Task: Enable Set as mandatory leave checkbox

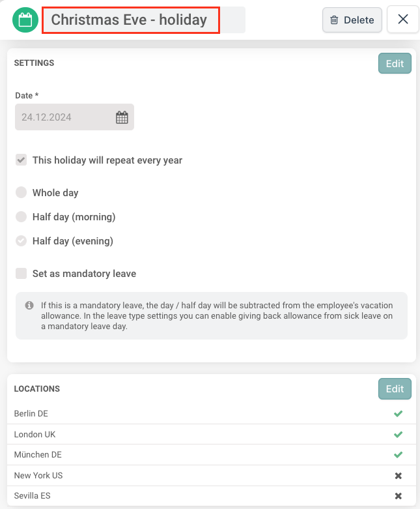Action: pyautogui.click(x=21, y=274)
